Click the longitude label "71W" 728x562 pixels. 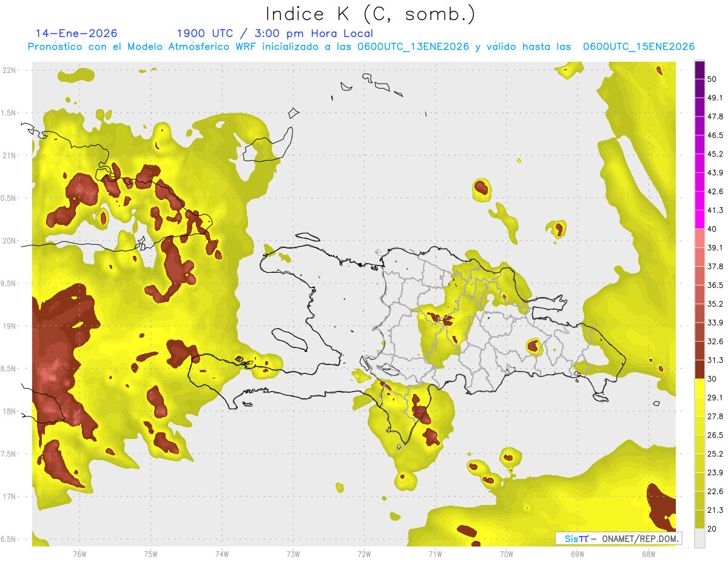(x=435, y=554)
